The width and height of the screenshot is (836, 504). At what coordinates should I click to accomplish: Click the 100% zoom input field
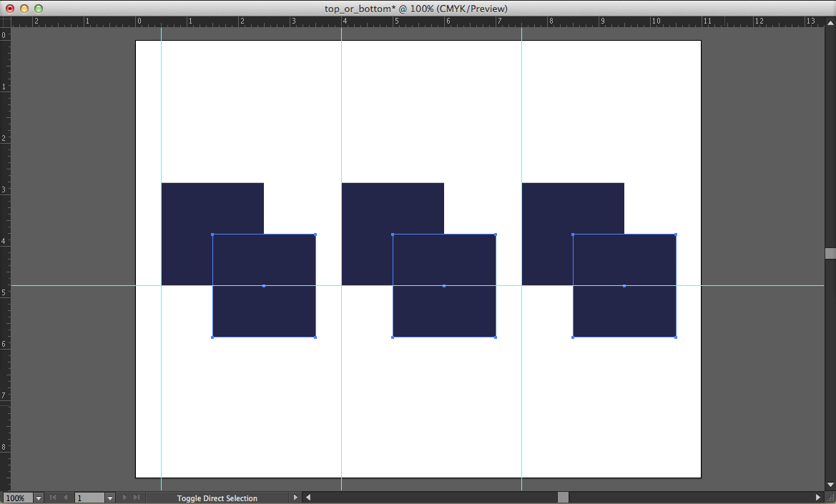point(17,498)
